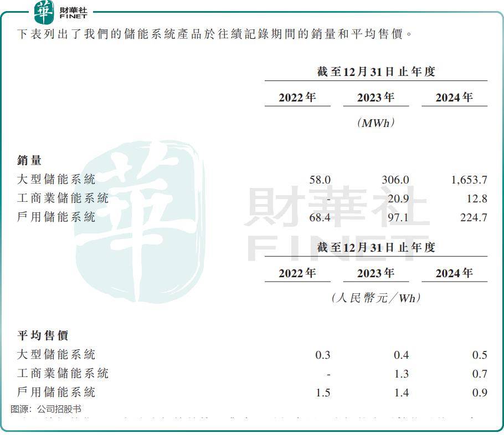The width and height of the screenshot is (504, 443).
Task: Select the 1.3 average price value
Action: [x=401, y=374]
